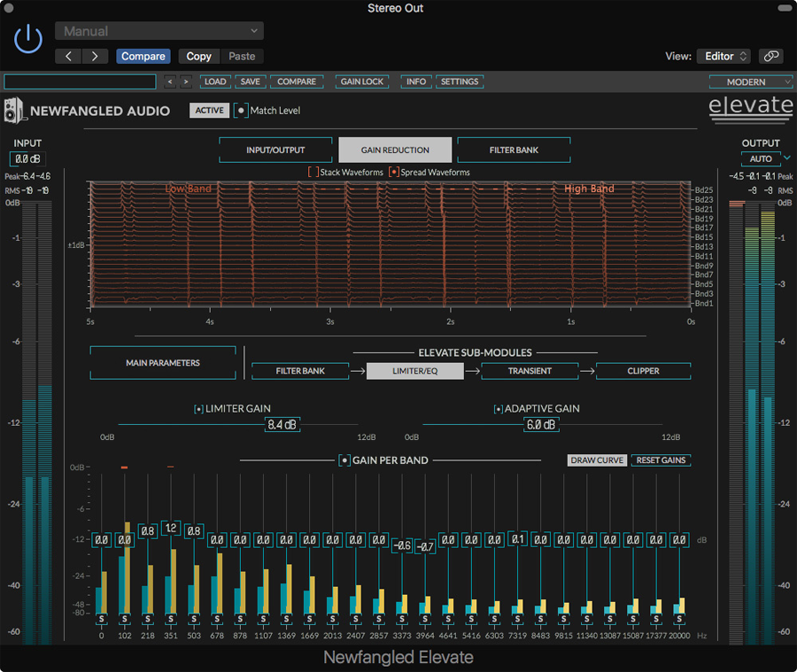Click the preset name text field
Viewport: 797px width, 672px height.
[x=80, y=81]
